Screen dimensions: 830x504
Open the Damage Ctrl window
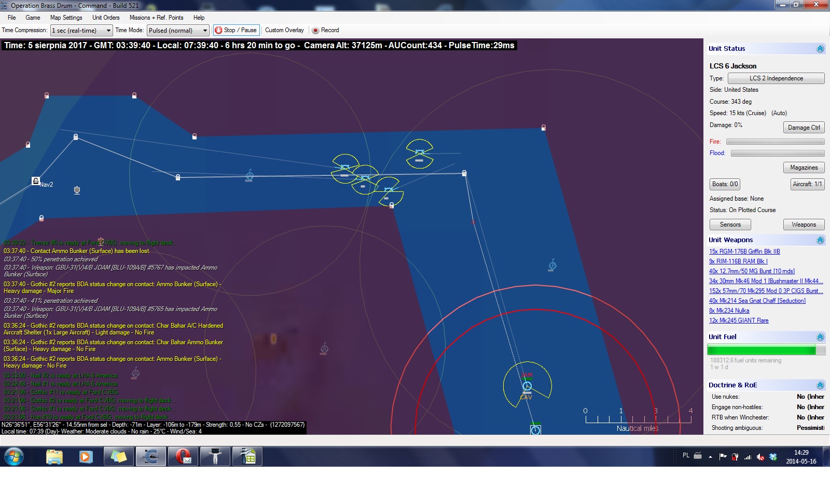(804, 128)
